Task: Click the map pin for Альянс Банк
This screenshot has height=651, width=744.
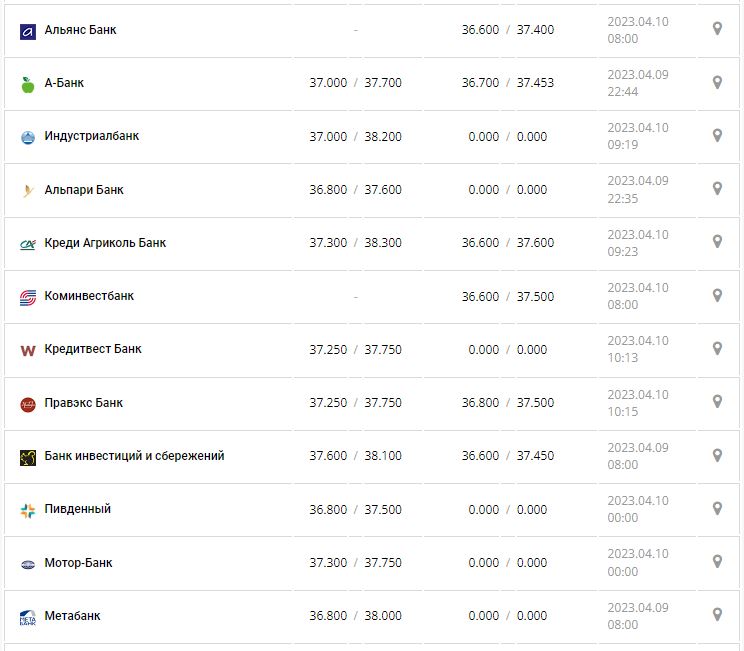Action: coord(717,29)
